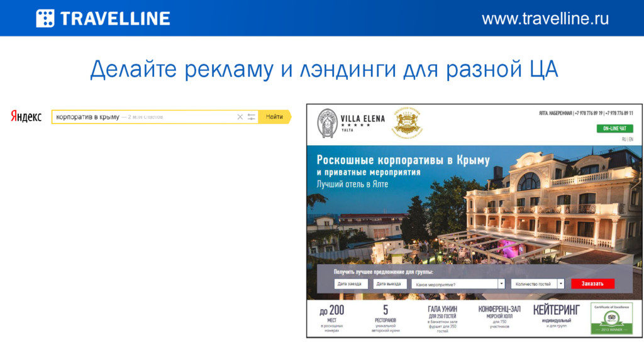Open the ON-LINE ЧАТ button
The height and width of the screenshot is (362, 644).
click(x=614, y=128)
